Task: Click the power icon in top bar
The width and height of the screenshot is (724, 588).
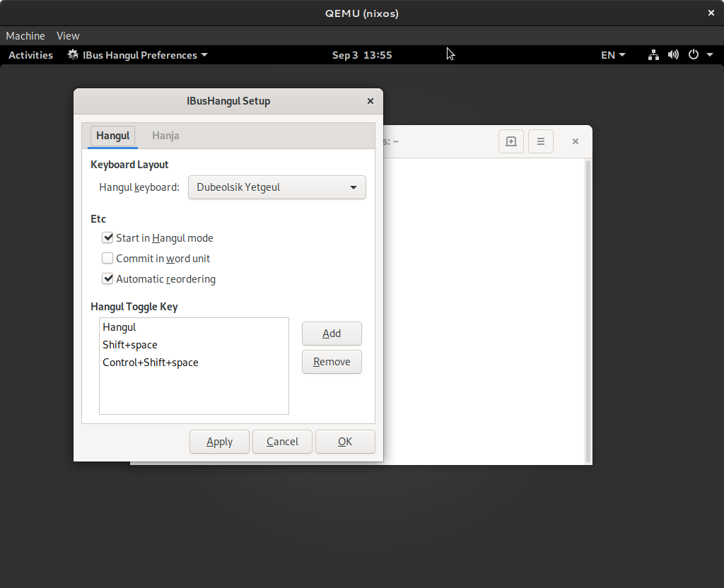Action: pyautogui.click(x=694, y=55)
